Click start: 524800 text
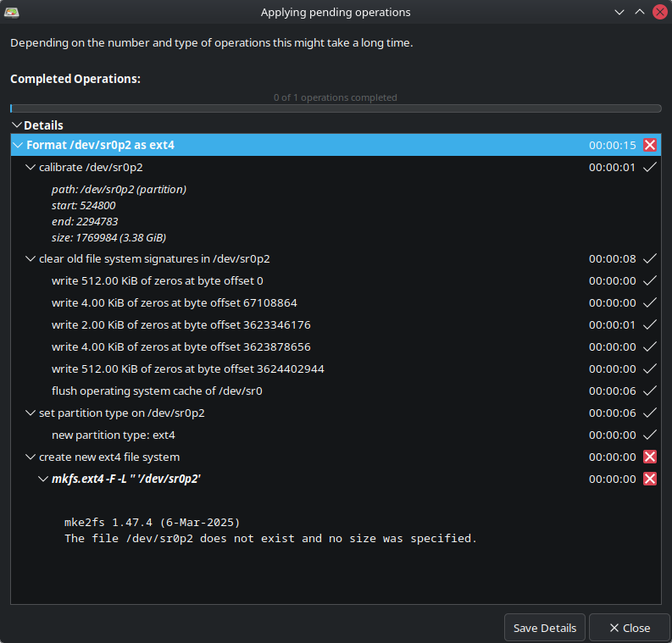Screen dimensions: 672x643 tap(84, 206)
